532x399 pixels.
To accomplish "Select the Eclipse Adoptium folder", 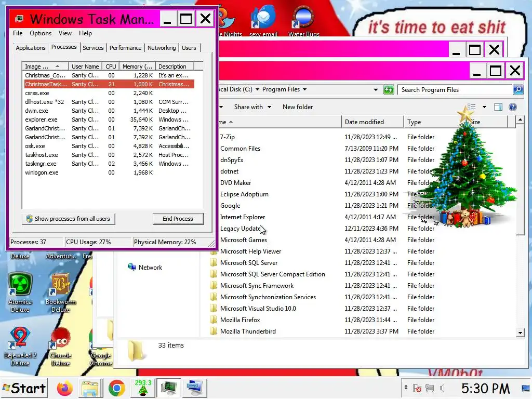I will click(244, 194).
